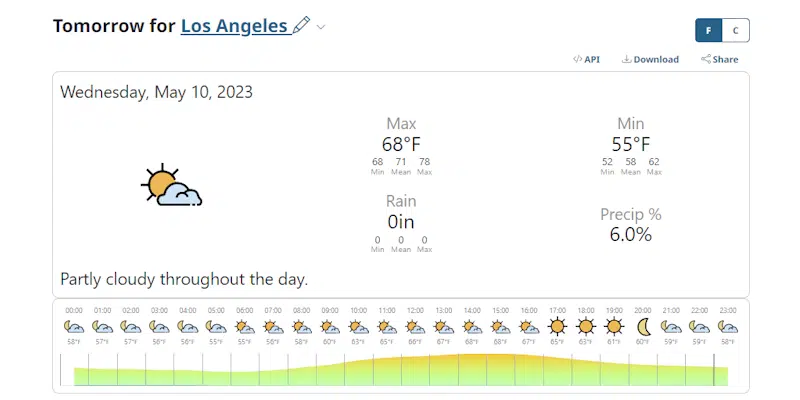Click the 23:00 night cloudy icon
Viewport: 800px width, 400px height.
[728, 327]
